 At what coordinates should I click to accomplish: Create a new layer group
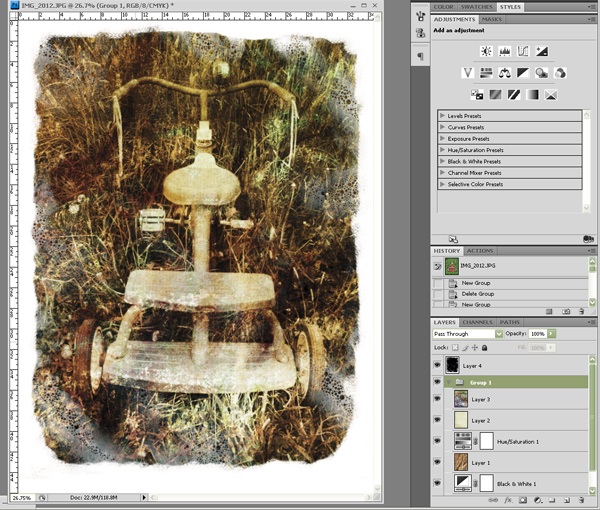552,500
